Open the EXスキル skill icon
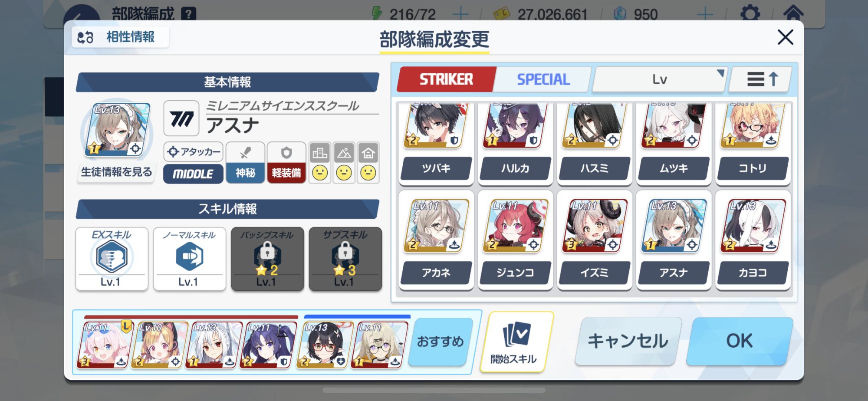 [x=112, y=256]
